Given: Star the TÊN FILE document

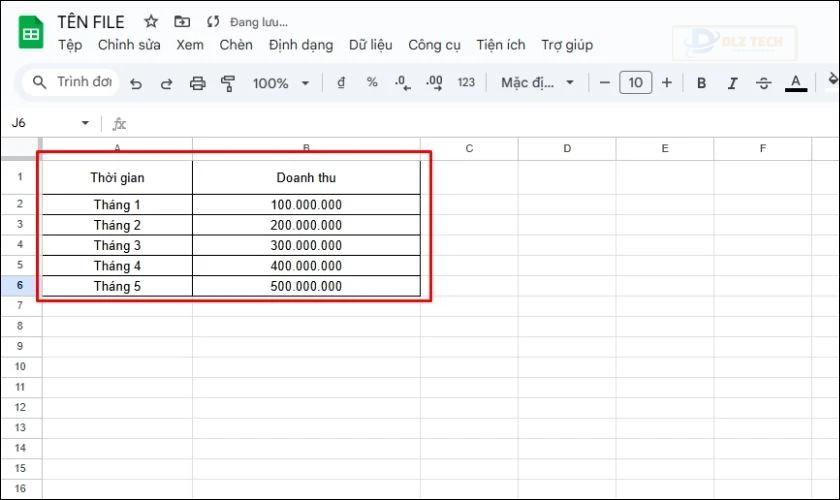Looking at the screenshot, I should click(x=151, y=21).
